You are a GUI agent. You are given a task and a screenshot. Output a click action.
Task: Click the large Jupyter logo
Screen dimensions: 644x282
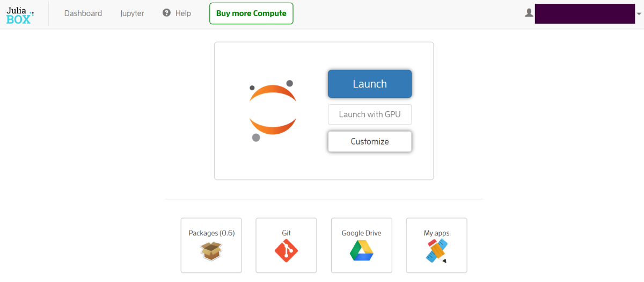pos(272,111)
